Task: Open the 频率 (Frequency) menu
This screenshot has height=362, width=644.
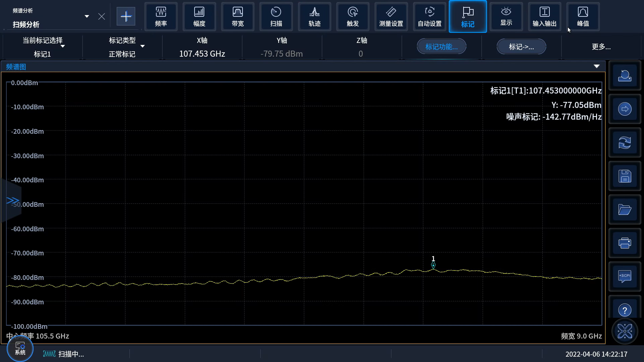Action: (x=161, y=16)
